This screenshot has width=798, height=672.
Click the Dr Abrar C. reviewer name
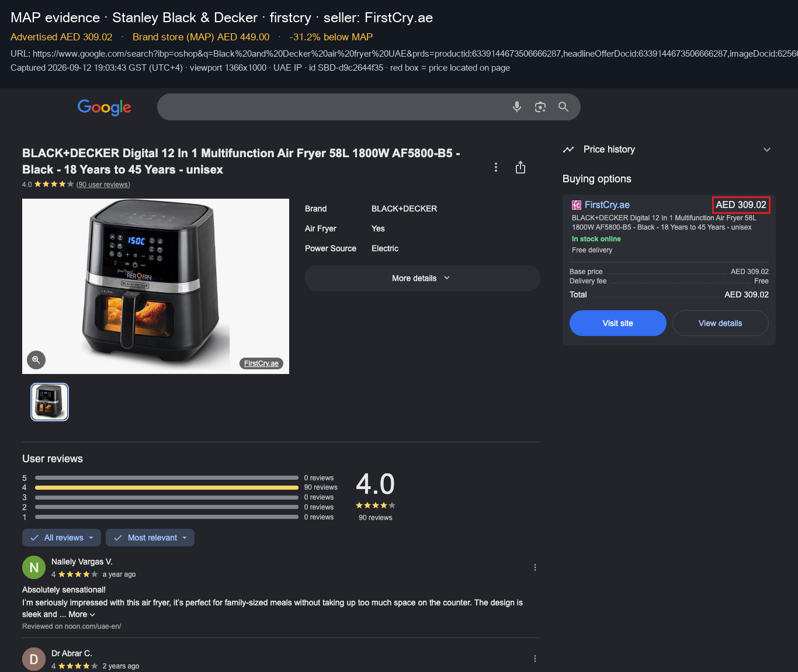[x=72, y=653]
